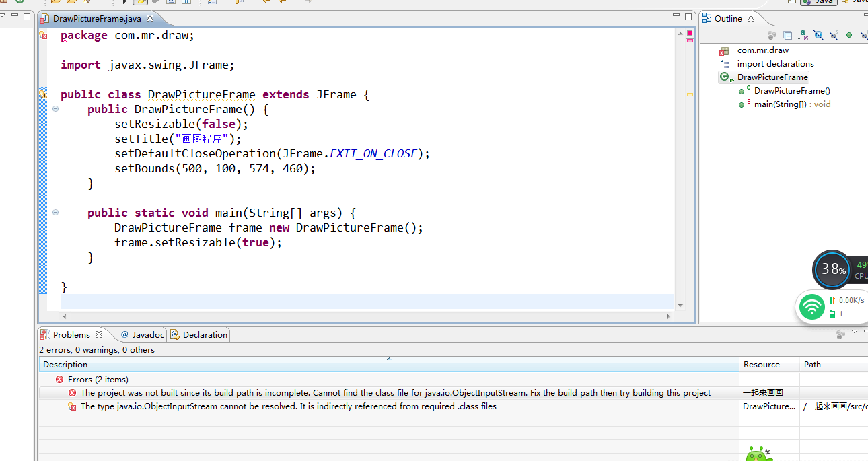Toggle hide non-public members in Outline
This screenshot has width=868, height=461.
849,35
